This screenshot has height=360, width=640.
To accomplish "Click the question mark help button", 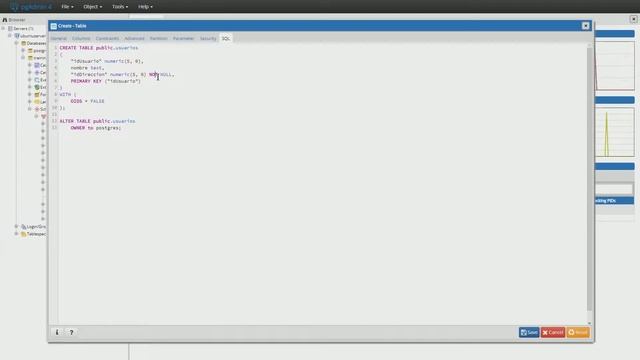I will [x=71, y=332].
